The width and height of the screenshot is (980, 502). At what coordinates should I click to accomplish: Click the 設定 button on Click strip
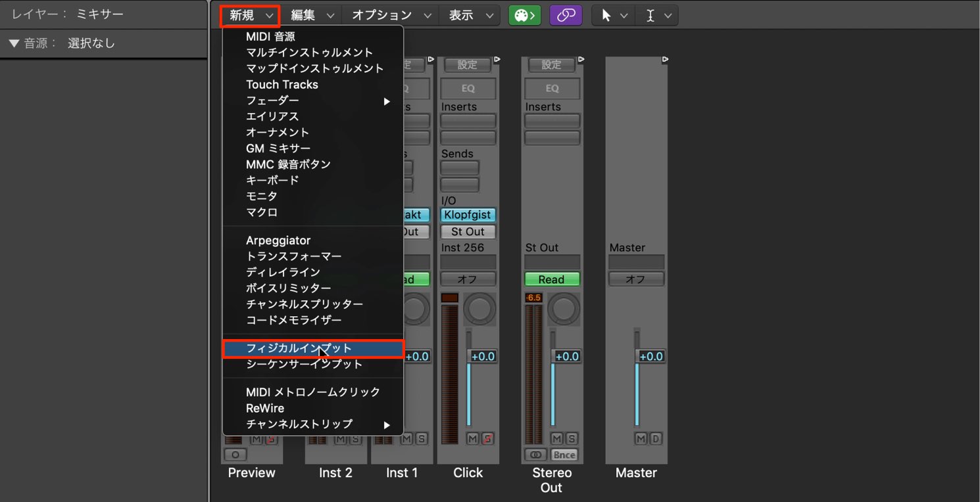coord(468,65)
